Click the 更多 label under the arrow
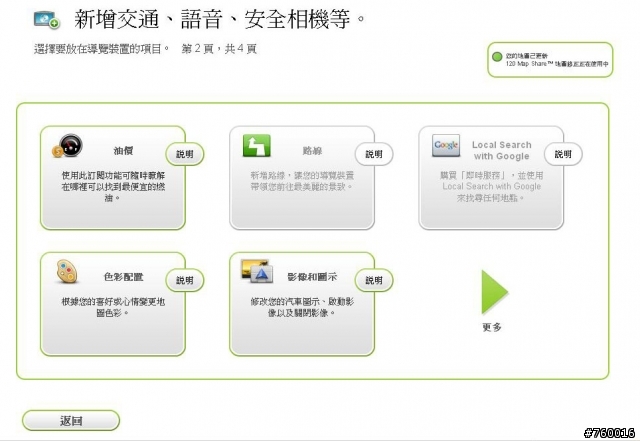Image resolution: width=640 pixels, height=441 pixels. tap(492, 327)
